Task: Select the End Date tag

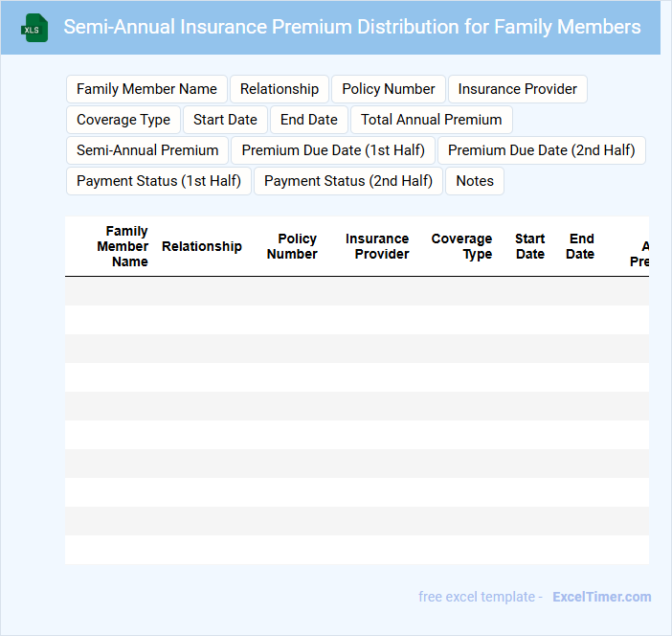Action: [308, 120]
